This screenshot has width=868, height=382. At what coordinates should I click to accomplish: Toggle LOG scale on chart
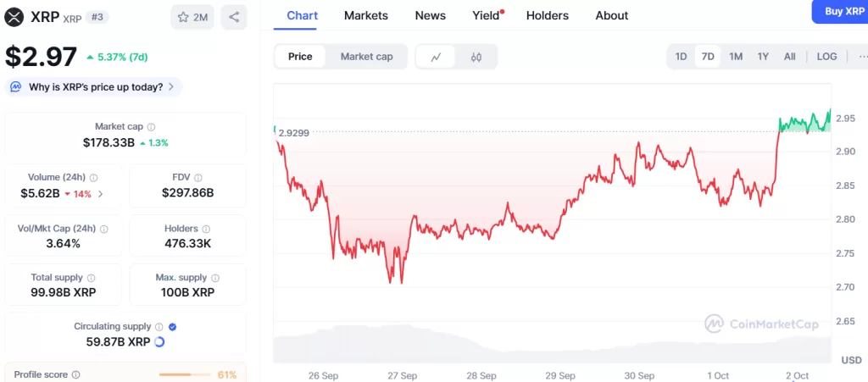click(826, 57)
